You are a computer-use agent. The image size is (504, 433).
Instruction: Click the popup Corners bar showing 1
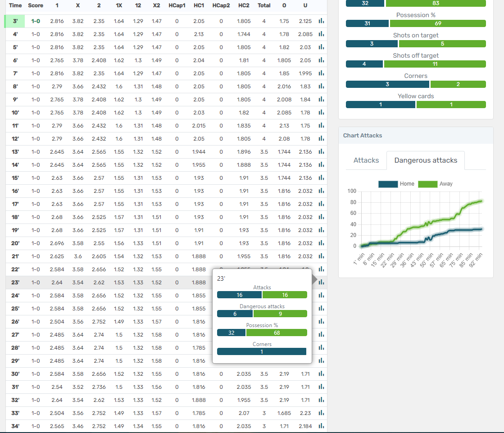(262, 352)
